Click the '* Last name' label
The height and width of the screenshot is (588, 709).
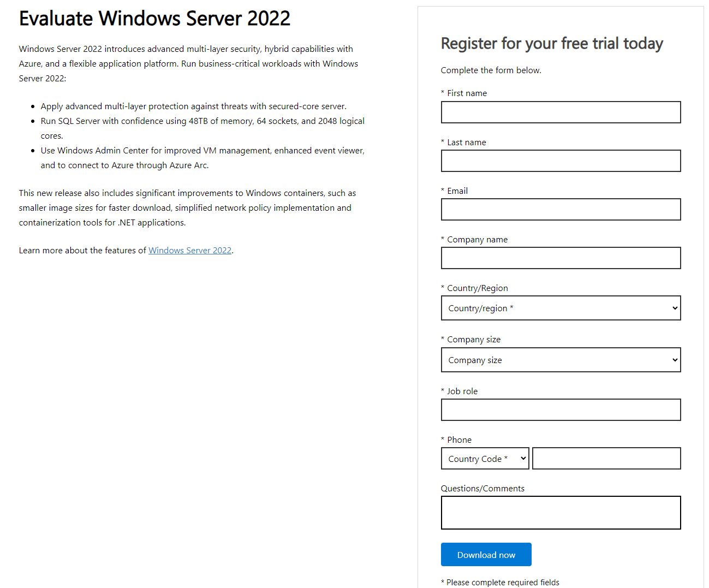click(463, 142)
